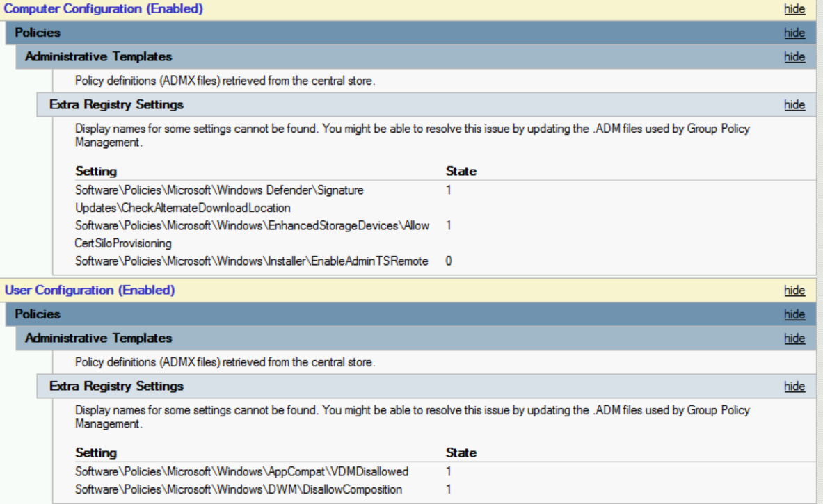This screenshot has height=504, width=823.
Task: Click hide link beside User Configuration's Policies
Action: pyautogui.click(x=794, y=314)
